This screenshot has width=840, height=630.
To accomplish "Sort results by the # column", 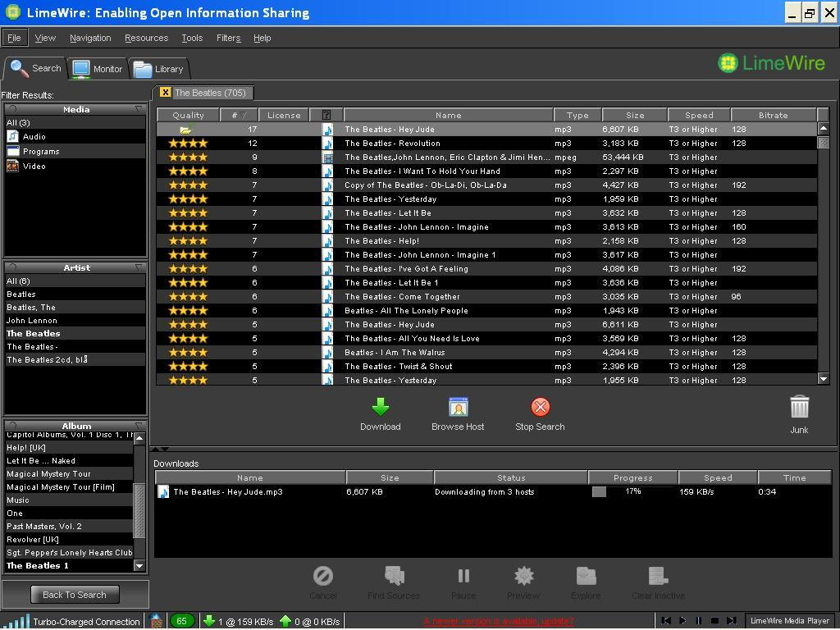I will [x=239, y=115].
